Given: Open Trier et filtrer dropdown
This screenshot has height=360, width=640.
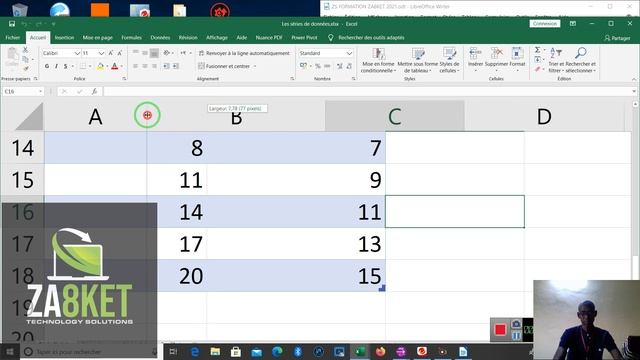Looking at the screenshot, I should click(x=556, y=60).
